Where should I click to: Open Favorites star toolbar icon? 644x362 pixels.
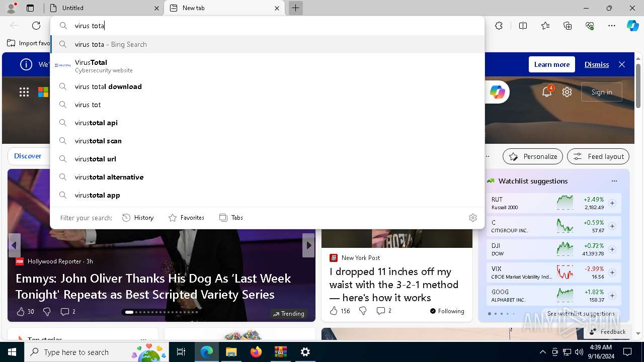tap(545, 26)
